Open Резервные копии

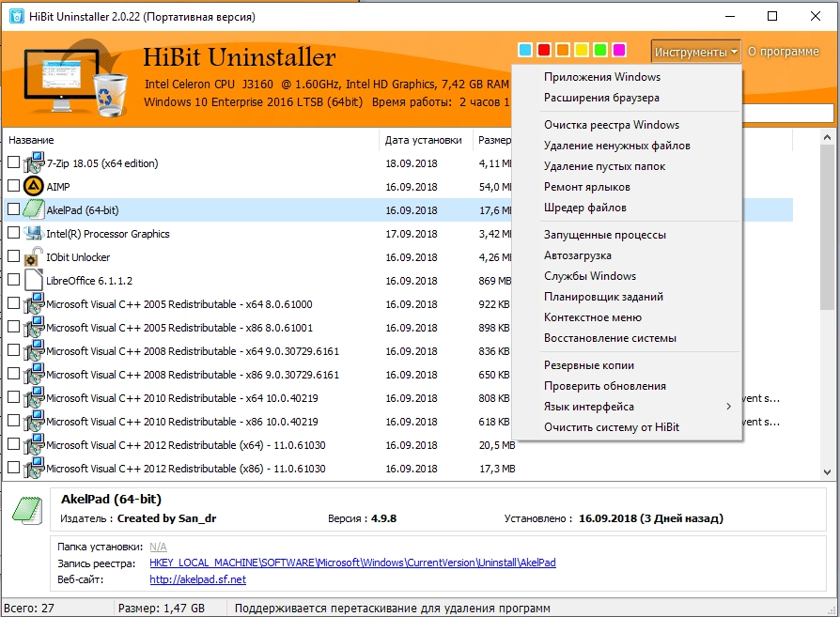627,365
